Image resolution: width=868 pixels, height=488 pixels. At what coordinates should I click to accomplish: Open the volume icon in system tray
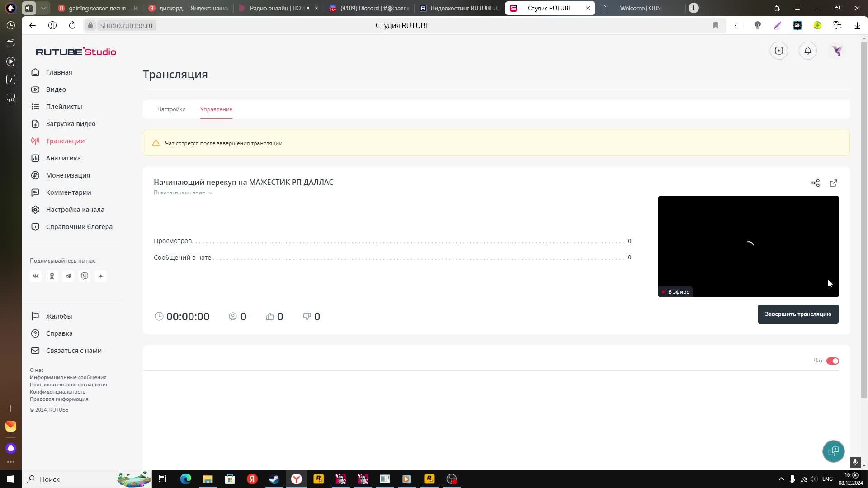point(814,479)
